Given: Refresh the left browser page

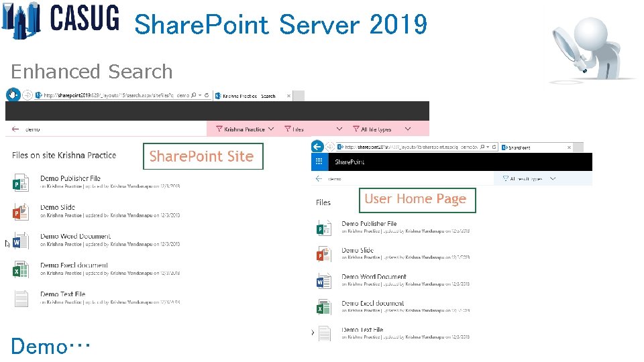Looking at the screenshot, I should [207, 95].
